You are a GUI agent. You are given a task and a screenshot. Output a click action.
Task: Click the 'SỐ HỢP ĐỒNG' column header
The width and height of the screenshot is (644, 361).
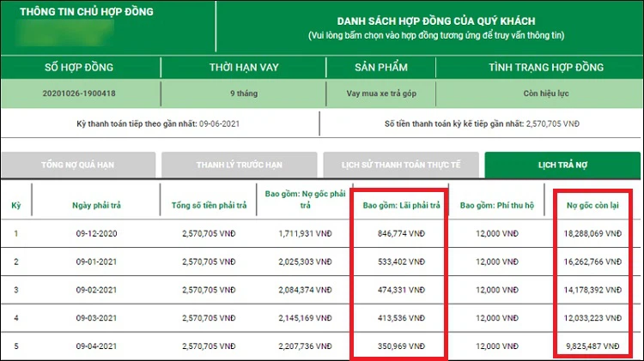[x=79, y=67]
